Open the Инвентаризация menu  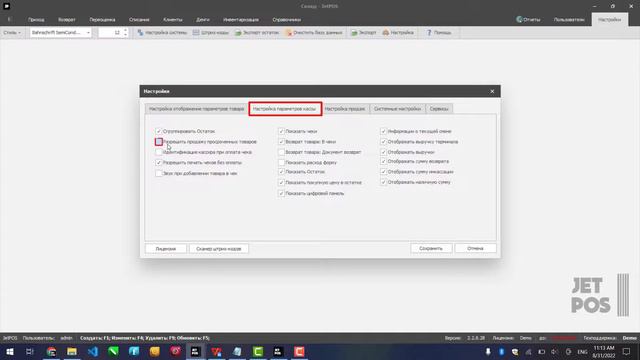pos(241,19)
